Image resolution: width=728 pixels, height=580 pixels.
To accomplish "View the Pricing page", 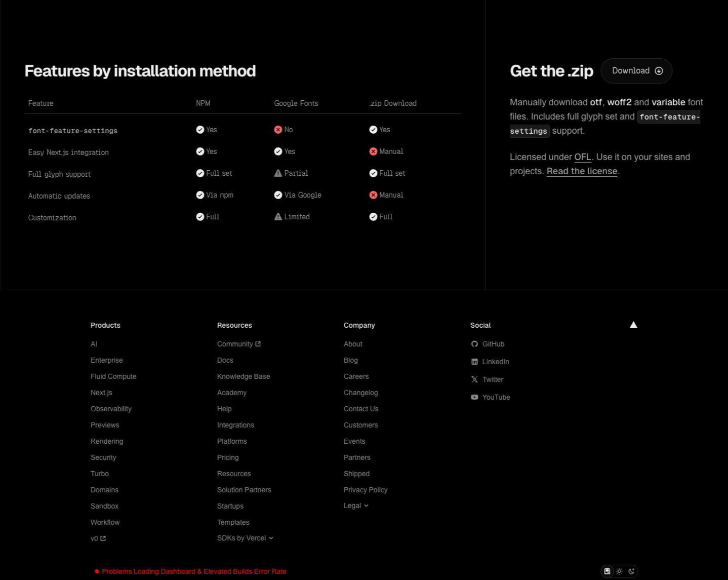I will tap(228, 457).
